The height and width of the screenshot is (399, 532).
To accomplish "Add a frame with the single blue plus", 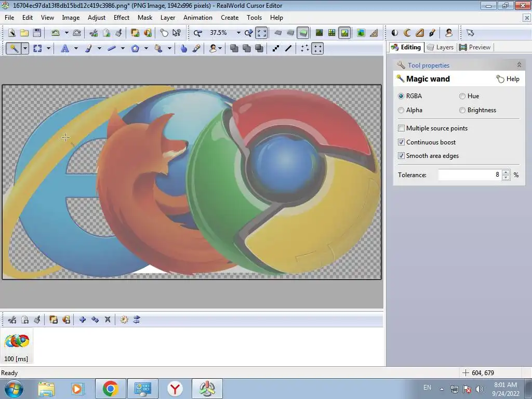I will 83,320.
